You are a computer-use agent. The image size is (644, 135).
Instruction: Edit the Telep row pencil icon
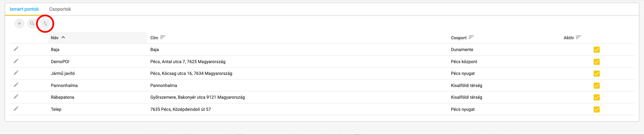click(16, 109)
